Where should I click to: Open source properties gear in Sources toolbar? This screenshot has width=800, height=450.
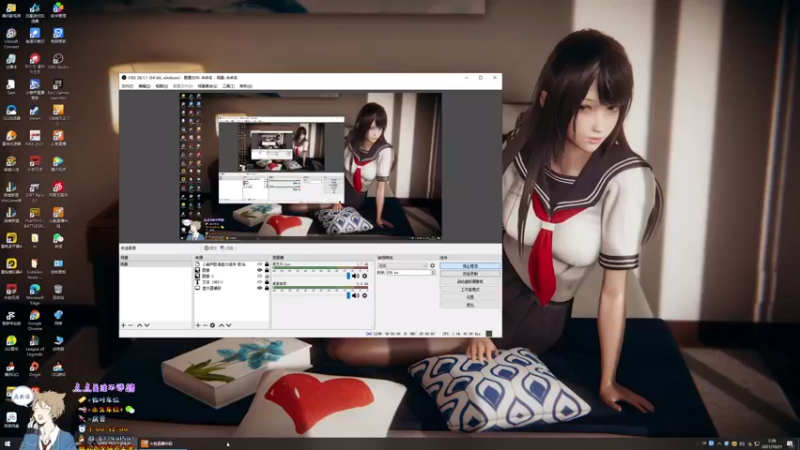pos(213,325)
